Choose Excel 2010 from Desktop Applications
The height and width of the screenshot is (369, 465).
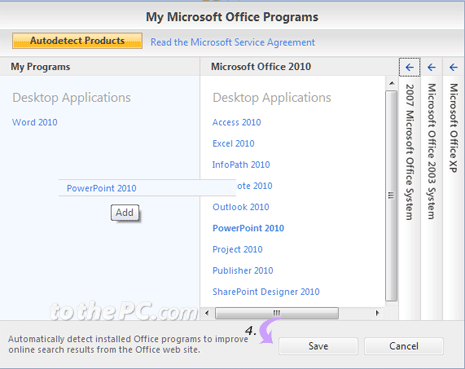[x=233, y=144]
